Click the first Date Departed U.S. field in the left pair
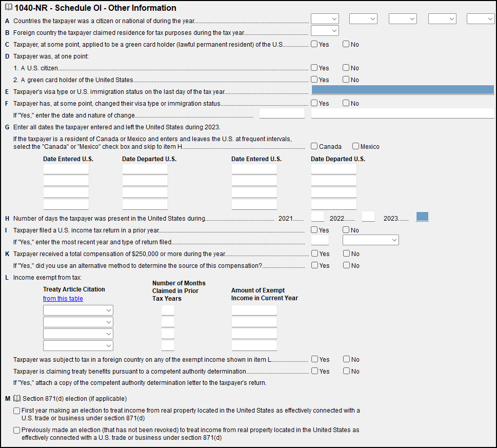Viewport: 497px width, 448px height. [145, 169]
